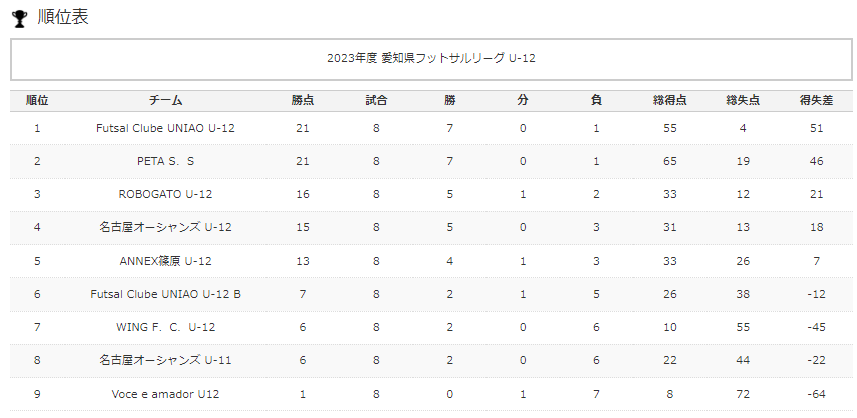Click the 名古屋オーシャンズ U-12 team name

coord(165,227)
